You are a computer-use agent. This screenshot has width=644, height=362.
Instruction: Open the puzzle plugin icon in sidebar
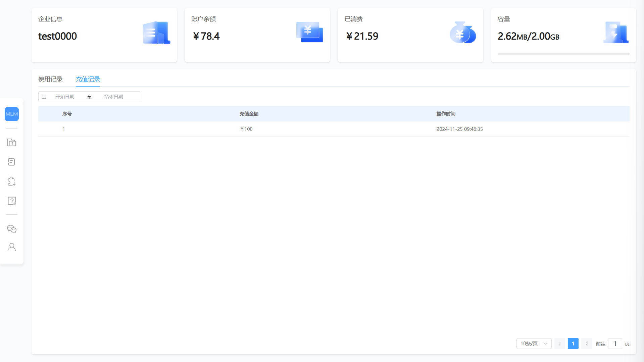(12, 182)
